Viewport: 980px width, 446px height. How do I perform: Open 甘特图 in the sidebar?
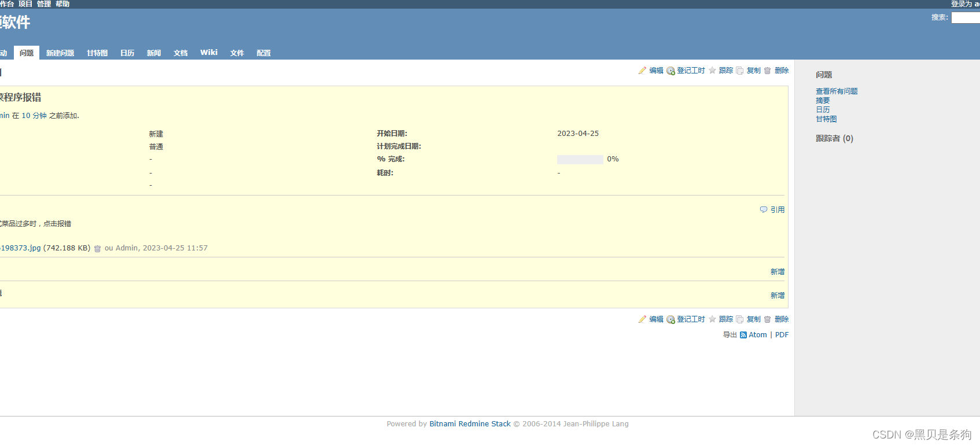coord(826,119)
